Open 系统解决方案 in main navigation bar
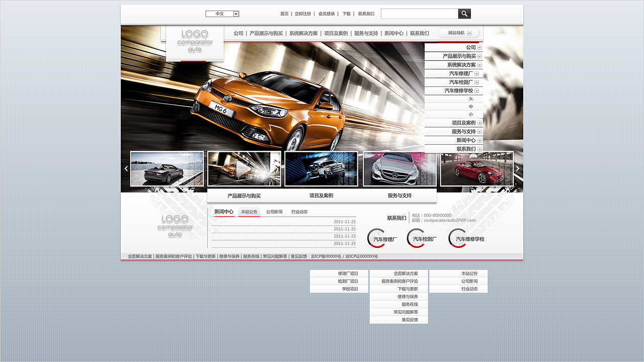This screenshot has width=644, height=362. (x=303, y=34)
